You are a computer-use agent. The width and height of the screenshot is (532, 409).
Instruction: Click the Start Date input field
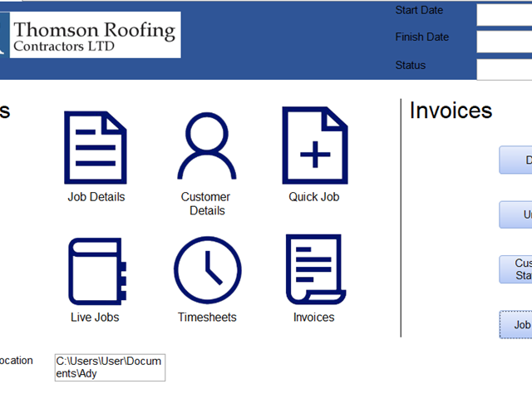click(x=505, y=14)
